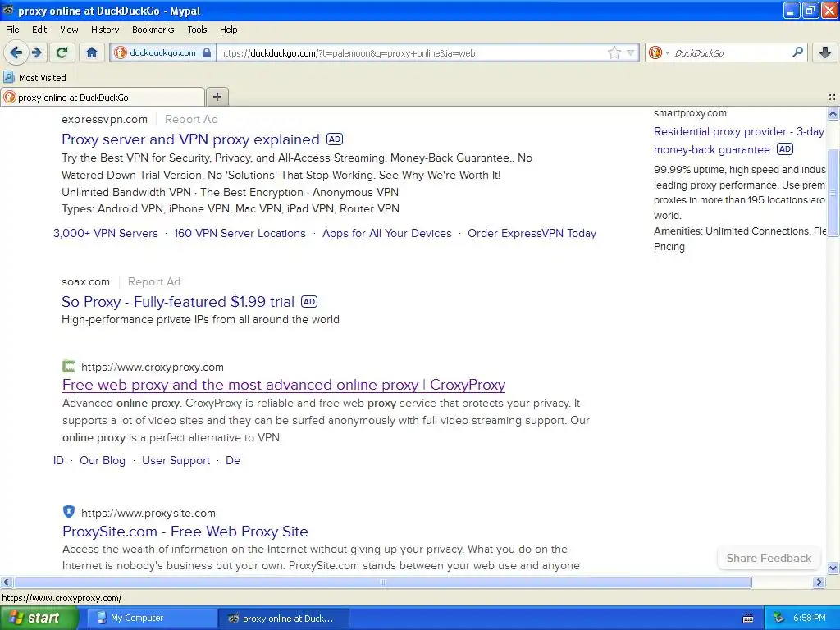Go back with the Back arrow button

point(16,52)
